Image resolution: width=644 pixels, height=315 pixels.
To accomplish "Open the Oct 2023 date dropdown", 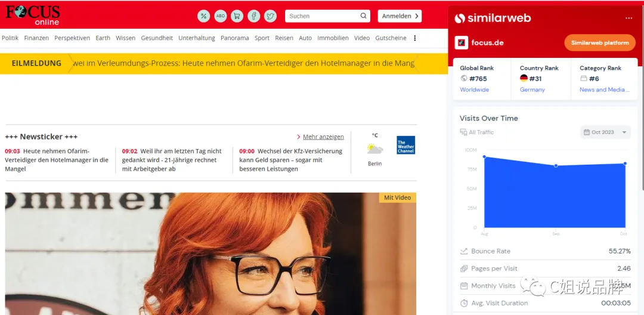I will tap(605, 132).
